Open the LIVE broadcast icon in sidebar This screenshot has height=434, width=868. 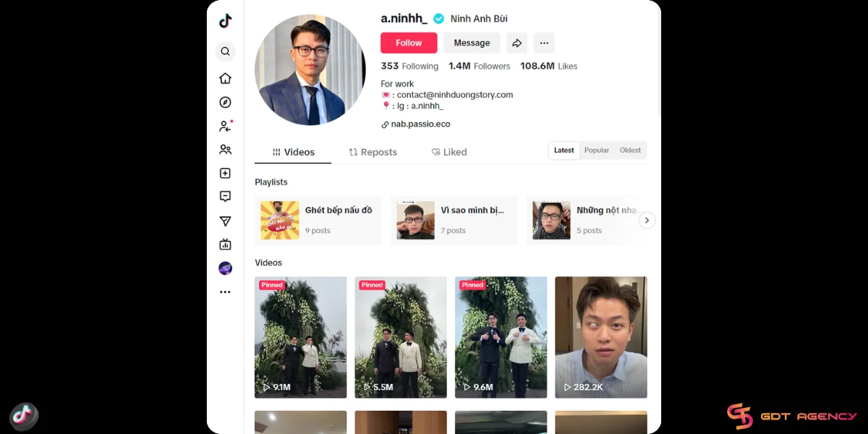225,244
